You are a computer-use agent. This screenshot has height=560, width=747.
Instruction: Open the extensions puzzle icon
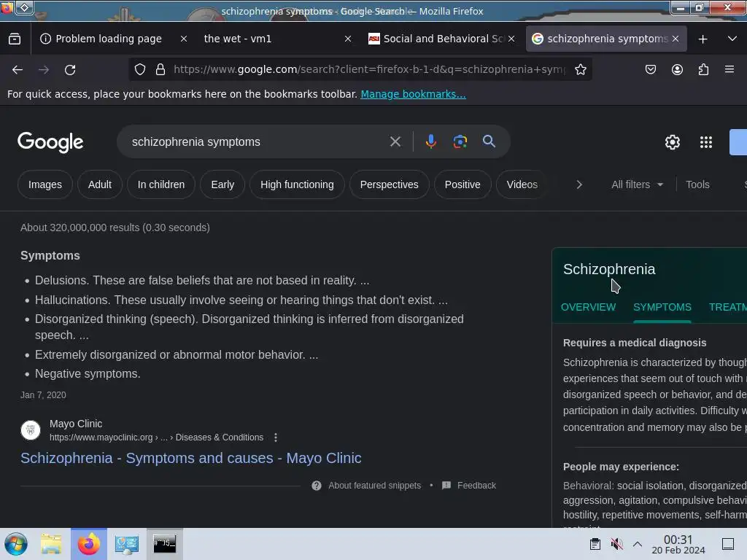pyautogui.click(x=703, y=69)
